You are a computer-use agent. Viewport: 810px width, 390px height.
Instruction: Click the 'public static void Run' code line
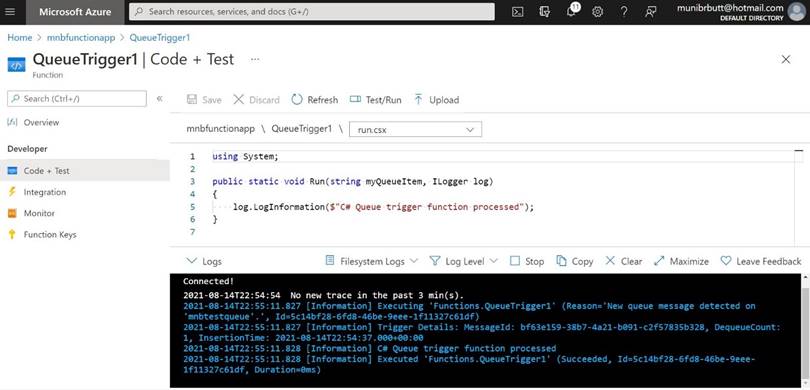pos(353,182)
